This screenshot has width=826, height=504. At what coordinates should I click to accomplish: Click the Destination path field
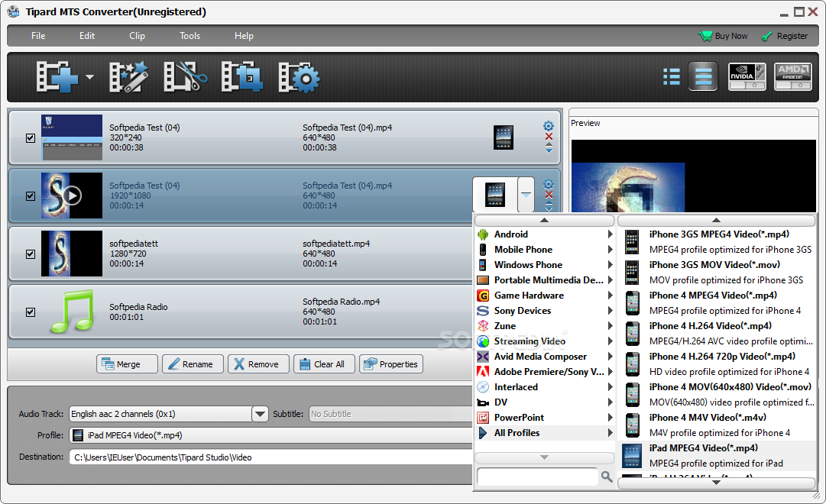pos(270,457)
